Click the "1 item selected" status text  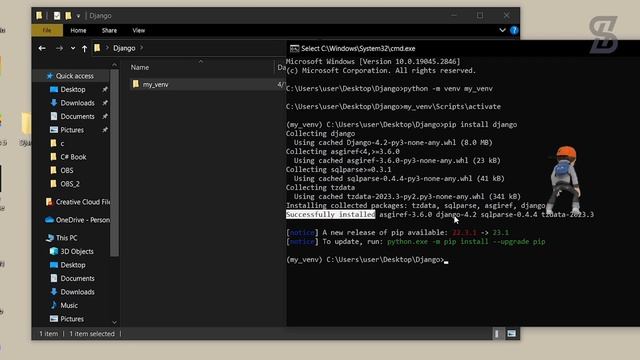click(x=92, y=334)
